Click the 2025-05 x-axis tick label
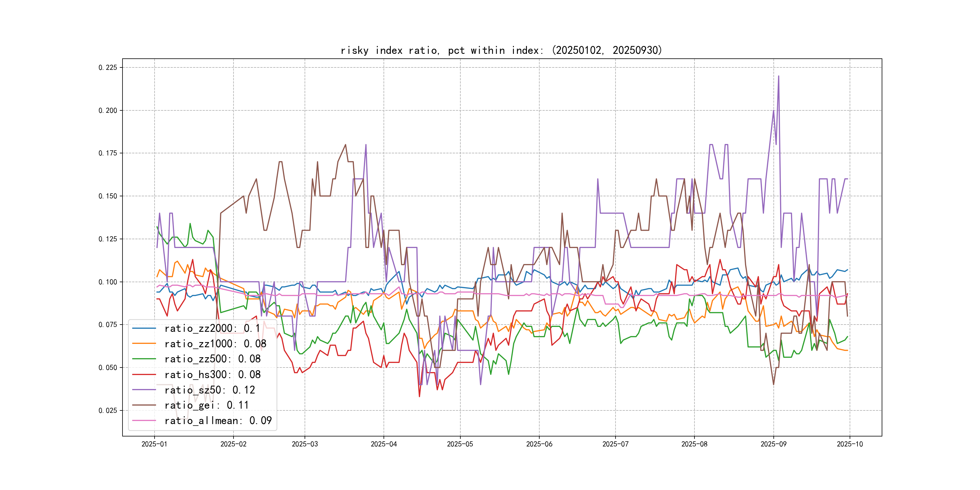 point(460,444)
